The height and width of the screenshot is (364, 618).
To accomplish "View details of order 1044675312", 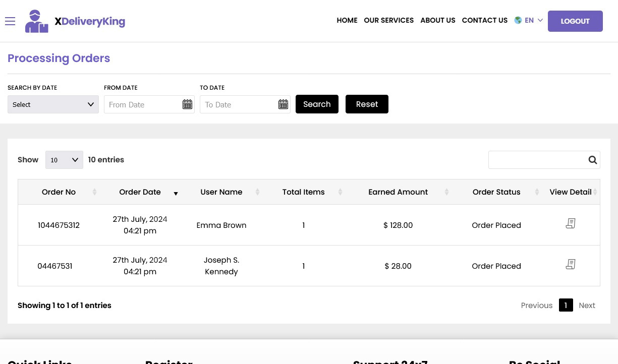I will [571, 223].
